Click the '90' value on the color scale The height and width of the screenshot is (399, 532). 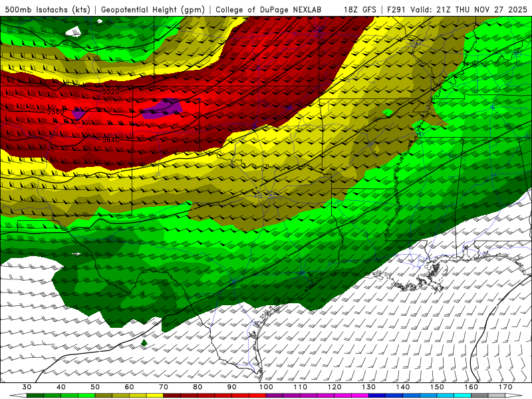click(232, 387)
